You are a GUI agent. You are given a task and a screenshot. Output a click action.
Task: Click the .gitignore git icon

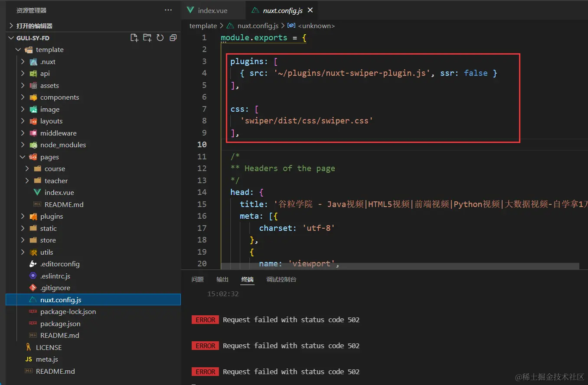click(33, 288)
